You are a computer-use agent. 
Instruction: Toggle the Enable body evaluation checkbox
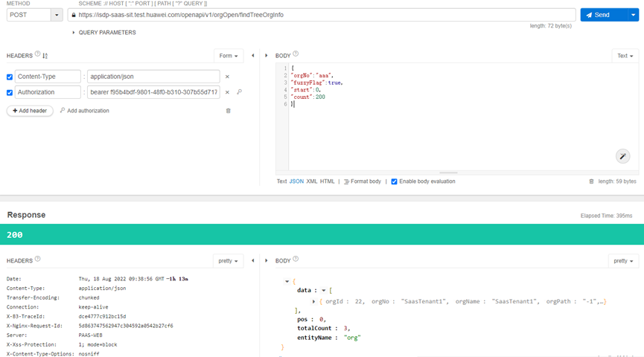pyautogui.click(x=394, y=181)
